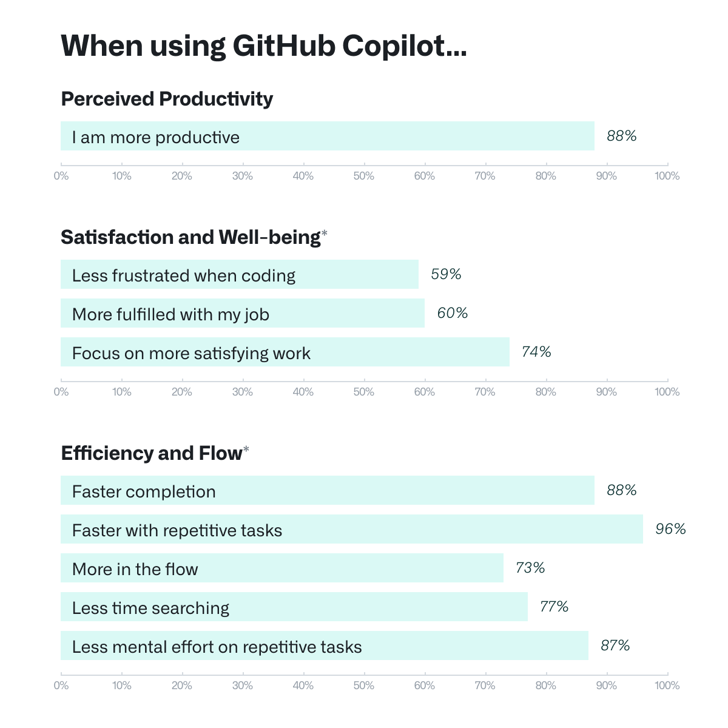Click the Satisfaction and Well-being heading
728x728 pixels.
tap(190, 237)
